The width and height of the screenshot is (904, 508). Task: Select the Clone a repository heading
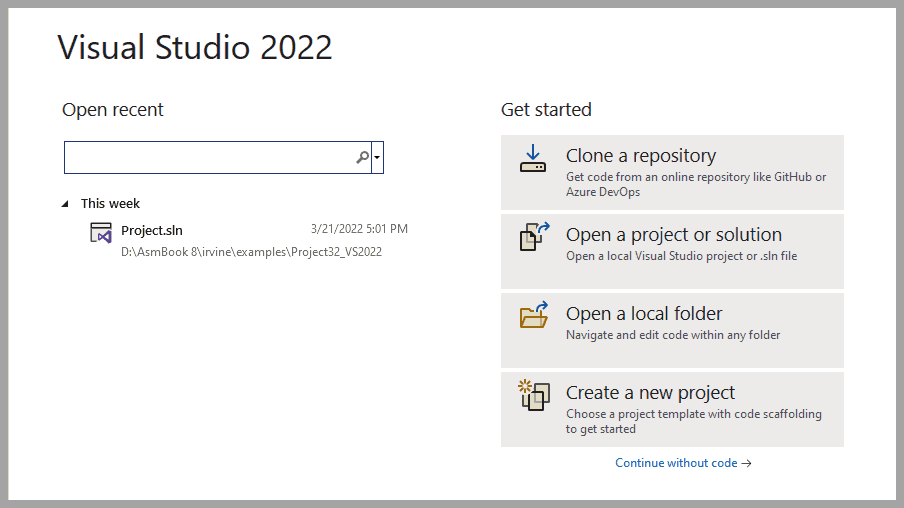[x=641, y=156]
